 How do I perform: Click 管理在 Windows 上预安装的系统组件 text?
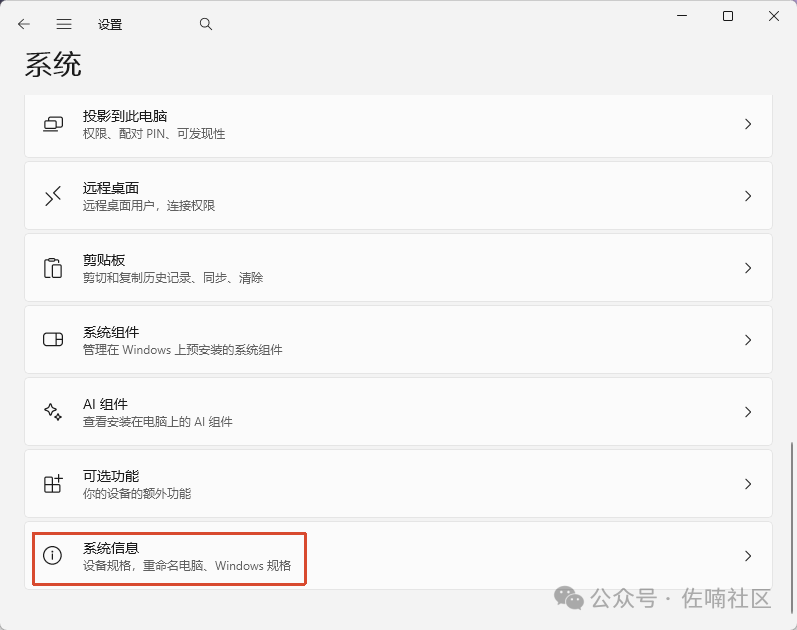click(182, 350)
